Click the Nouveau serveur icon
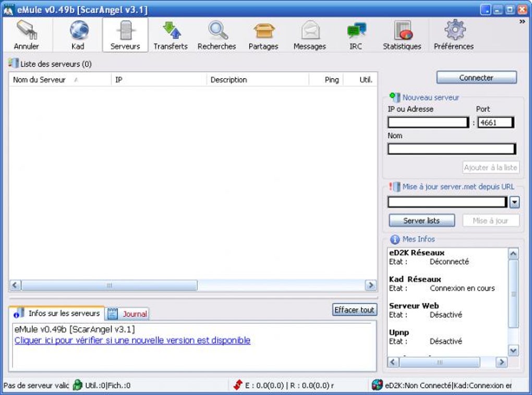The image size is (532, 395). (394, 97)
